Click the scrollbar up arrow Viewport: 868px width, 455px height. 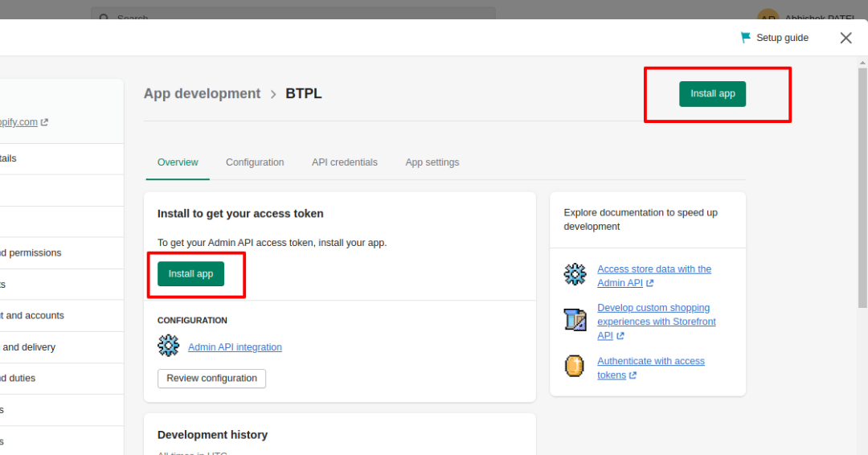(x=862, y=63)
